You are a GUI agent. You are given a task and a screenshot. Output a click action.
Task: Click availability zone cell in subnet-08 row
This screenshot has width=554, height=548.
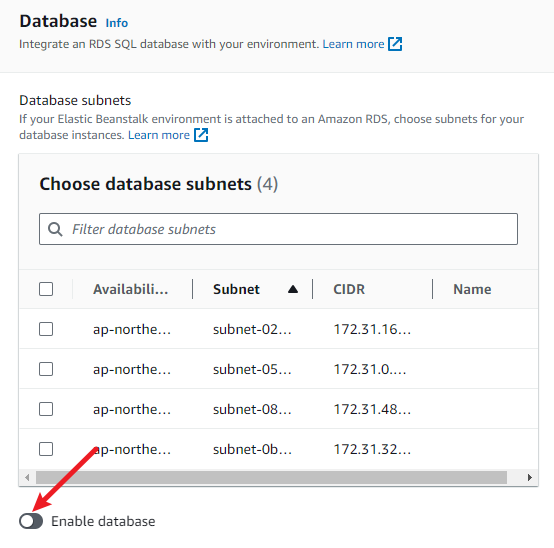tap(132, 409)
